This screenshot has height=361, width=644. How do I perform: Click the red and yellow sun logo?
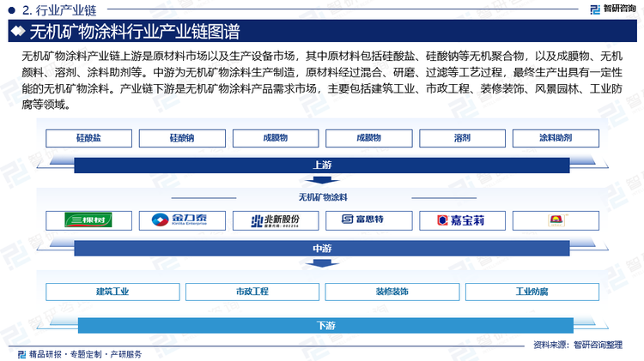557,220
